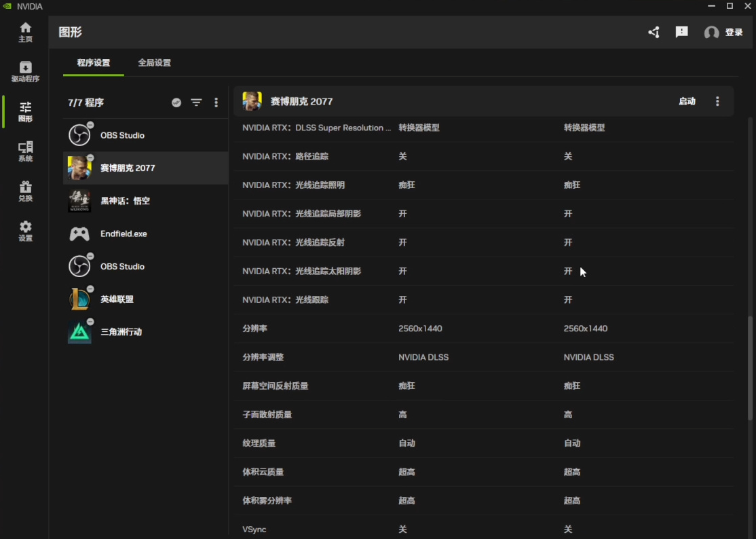
Task: Select Endfield.exe in program list
Action: (x=146, y=234)
